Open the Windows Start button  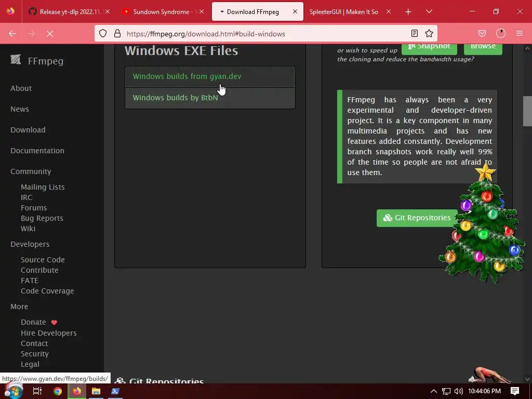coord(14,391)
